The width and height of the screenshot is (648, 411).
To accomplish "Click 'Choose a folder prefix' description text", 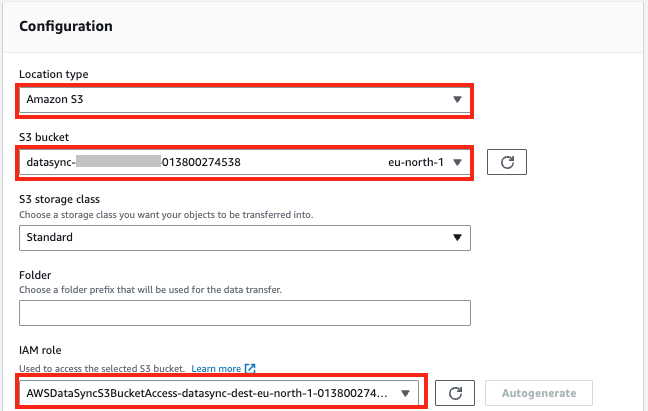I will coord(150,290).
